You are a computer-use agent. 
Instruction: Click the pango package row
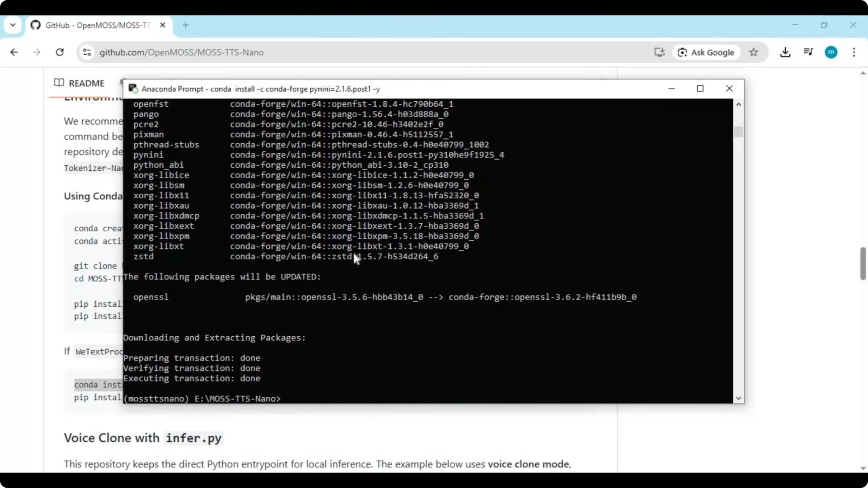point(291,114)
